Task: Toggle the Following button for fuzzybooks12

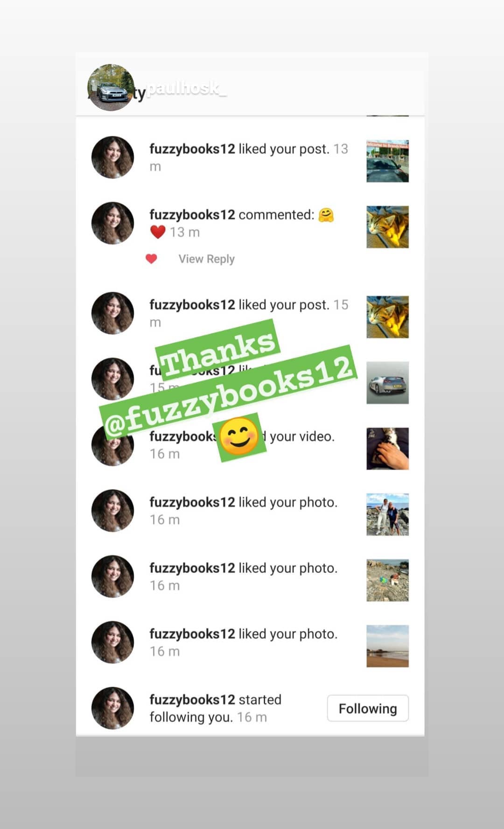Action: [368, 708]
